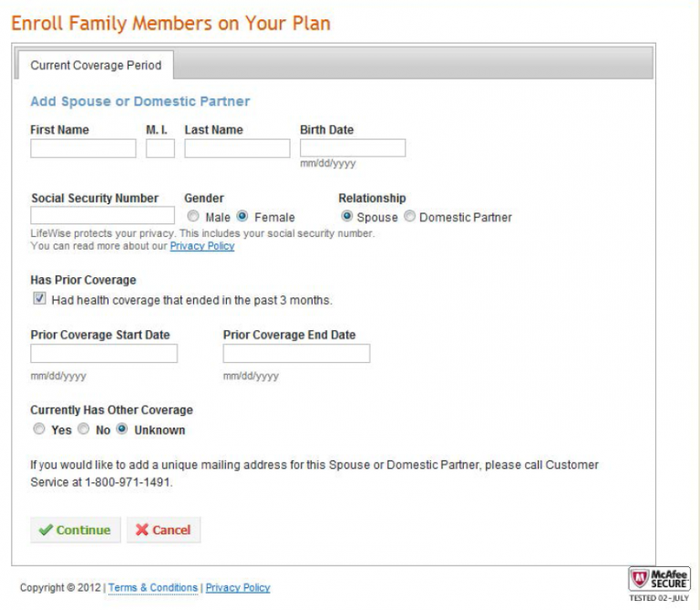Select Yes for currently has other coverage
This screenshot has height=610, width=700.
38,429
